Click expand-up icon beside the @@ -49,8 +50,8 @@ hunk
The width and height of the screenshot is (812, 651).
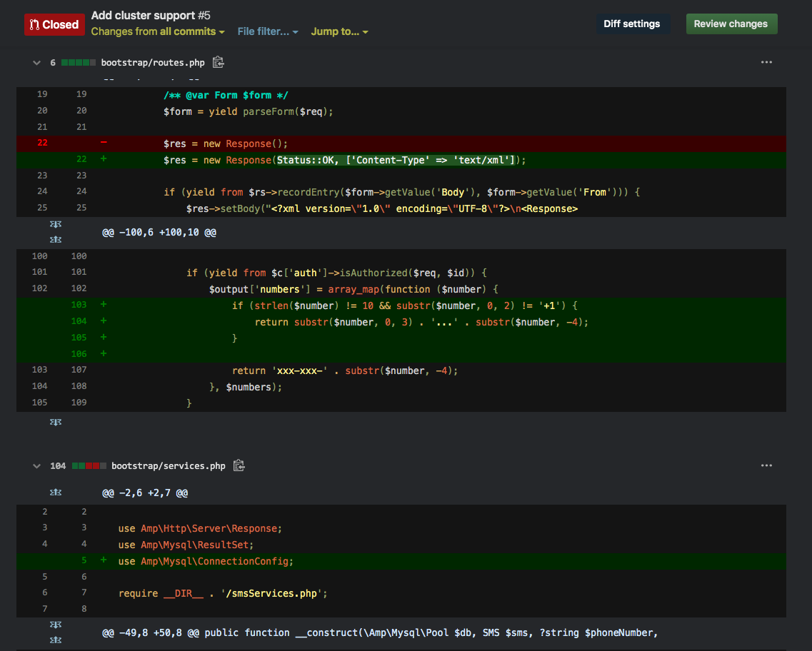click(x=56, y=640)
